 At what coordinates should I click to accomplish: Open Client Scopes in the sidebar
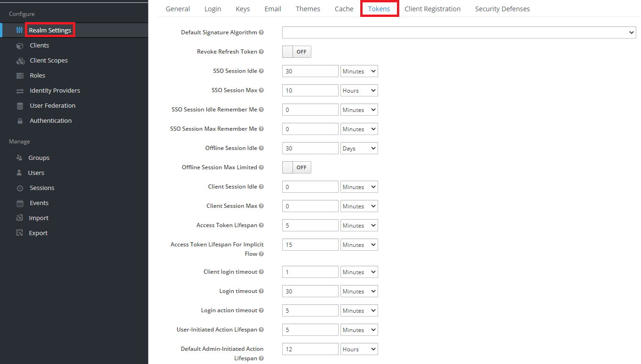click(x=49, y=61)
